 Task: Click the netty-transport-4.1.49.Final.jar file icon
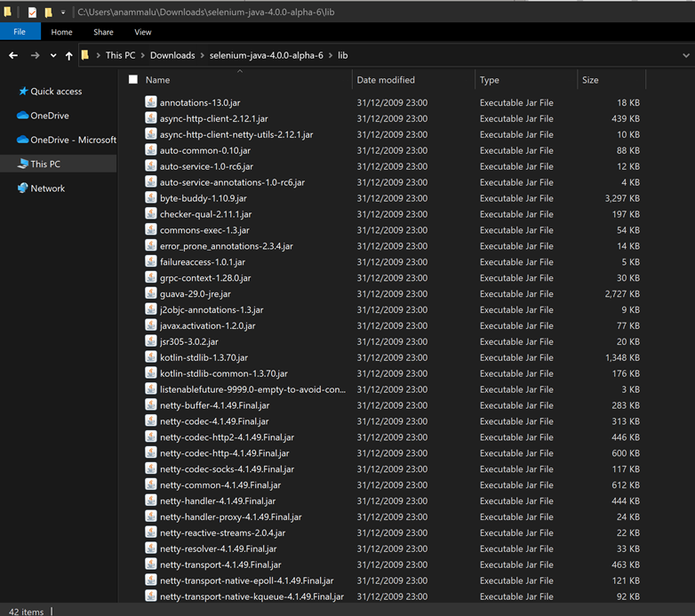coord(151,564)
